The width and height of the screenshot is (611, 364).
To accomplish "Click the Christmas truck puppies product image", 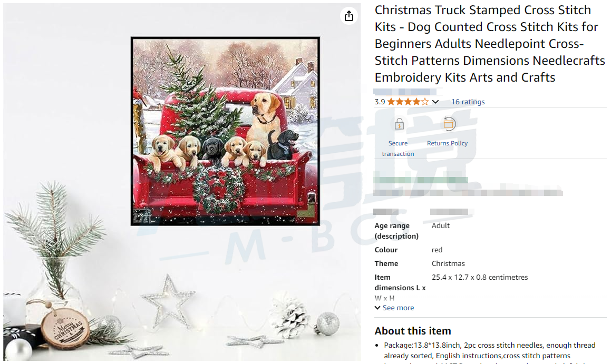I will coord(225,131).
